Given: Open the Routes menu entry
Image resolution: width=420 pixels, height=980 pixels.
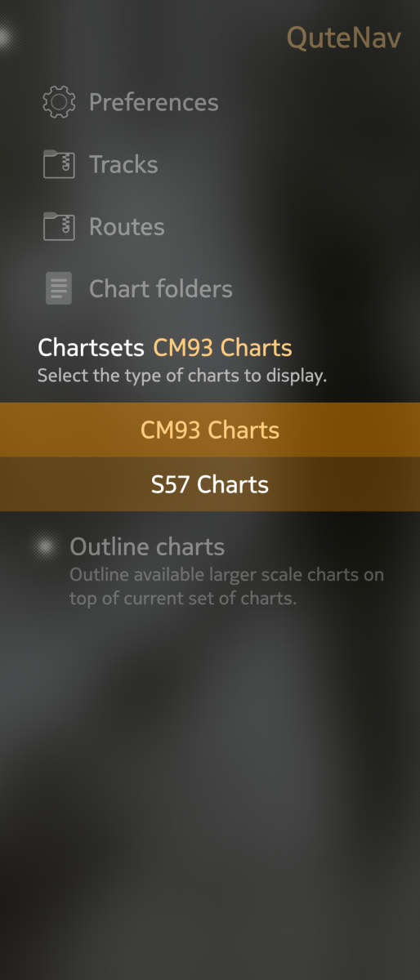Looking at the screenshot, I should tap(127, 226).
